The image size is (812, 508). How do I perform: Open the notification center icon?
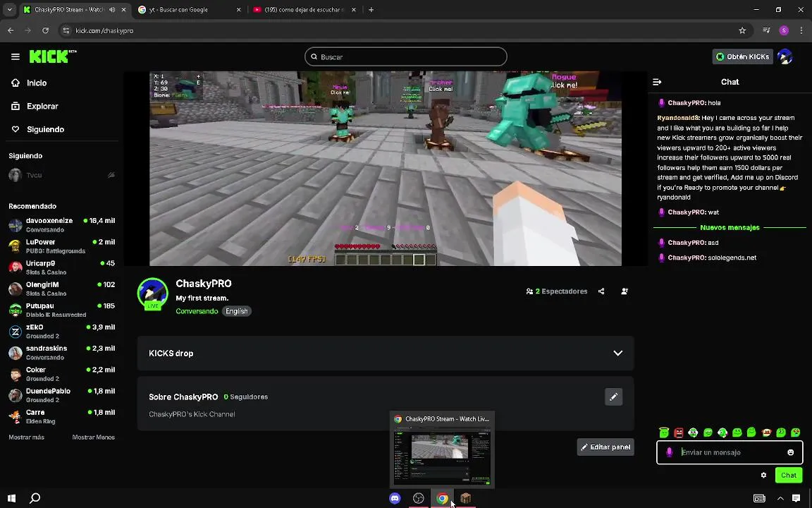coord(796,498)
